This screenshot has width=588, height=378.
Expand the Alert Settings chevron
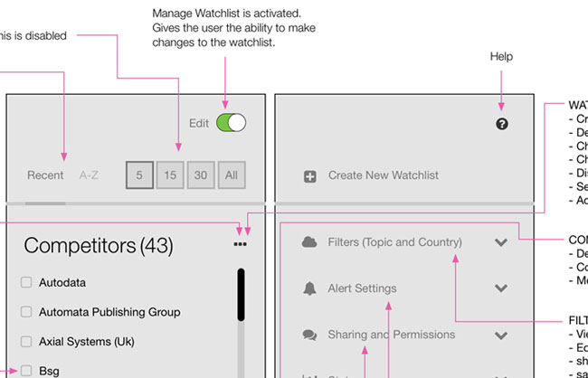501,288
